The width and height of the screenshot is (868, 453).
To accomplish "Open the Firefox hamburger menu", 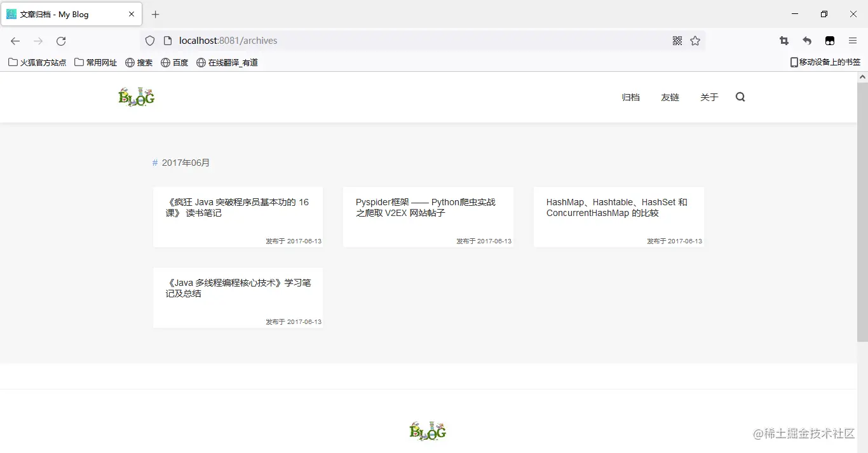I will (x=853, y=40).
